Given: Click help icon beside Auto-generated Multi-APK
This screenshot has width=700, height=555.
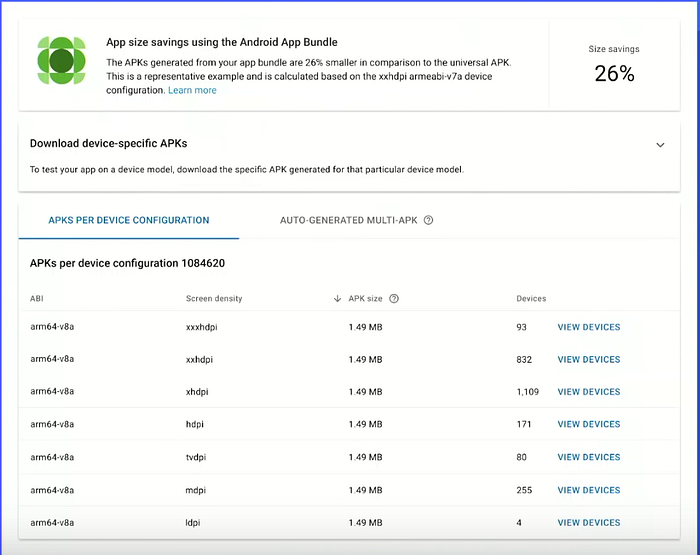Looking at the screenshot, I should tap(428, 220).
